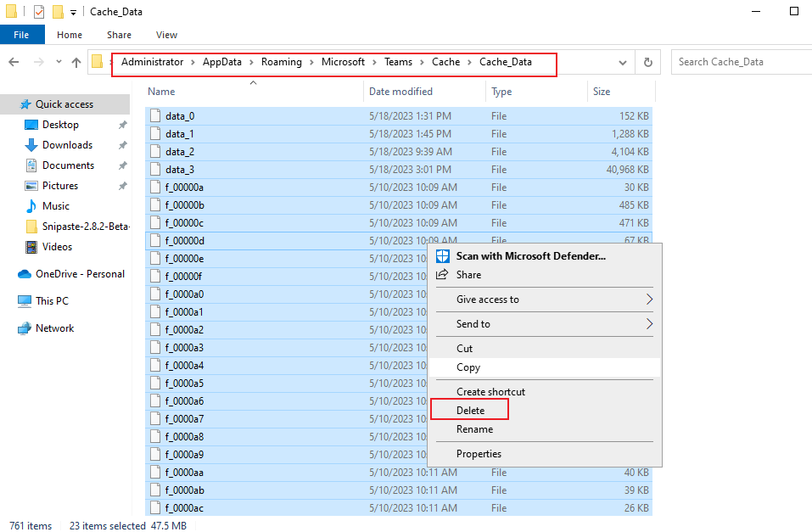Click the New folder icon in title bar

(58, 11)
